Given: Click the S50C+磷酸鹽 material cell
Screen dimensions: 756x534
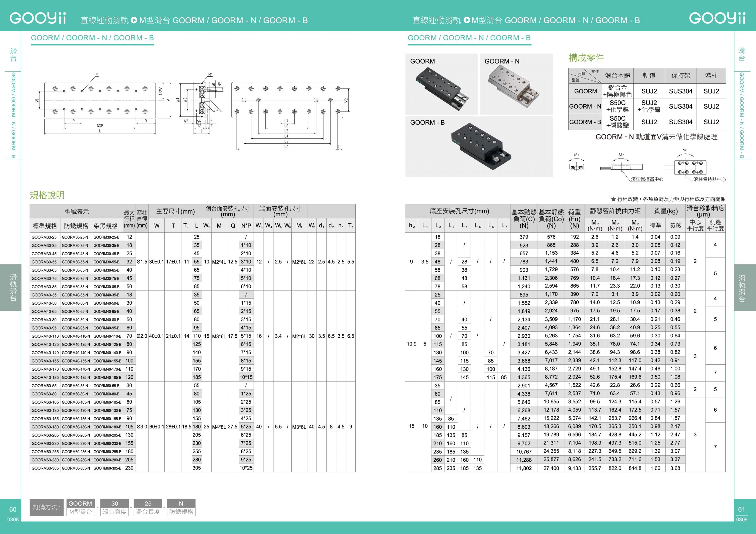Looking at the screenshot, I should coord(617,122).
